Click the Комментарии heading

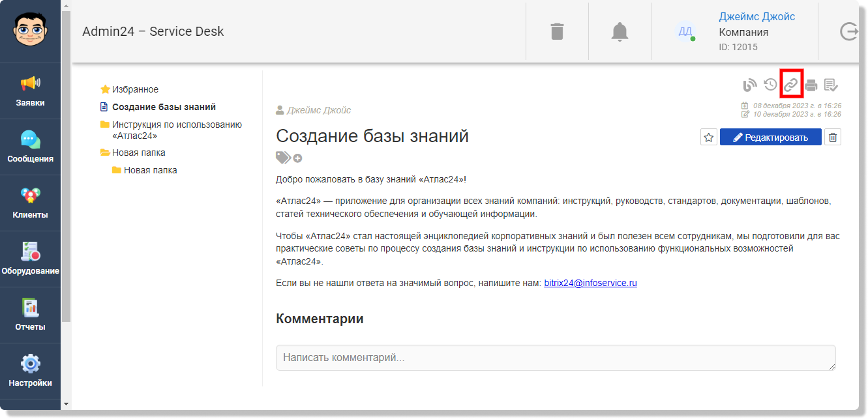[320, 319]
